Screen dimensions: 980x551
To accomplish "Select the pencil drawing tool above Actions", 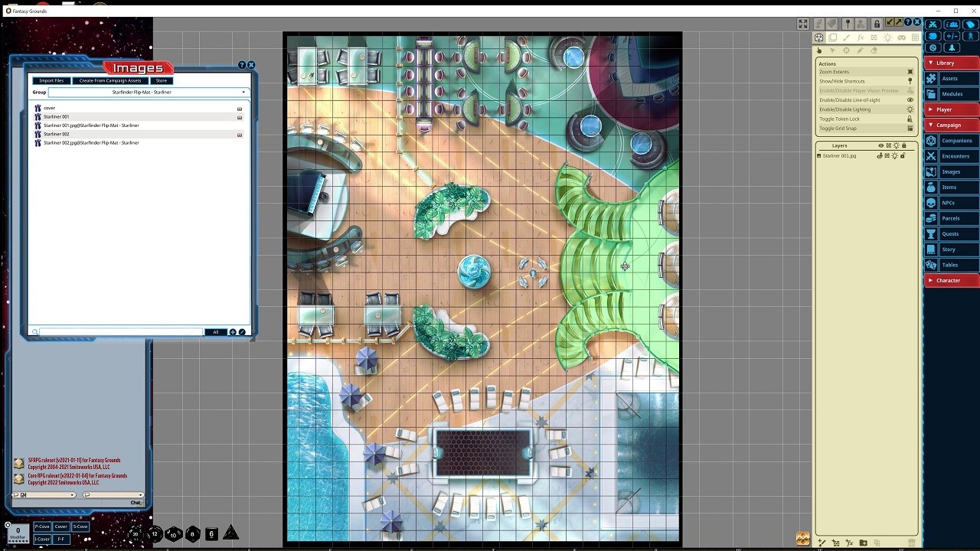I will (x=860, y=49).
